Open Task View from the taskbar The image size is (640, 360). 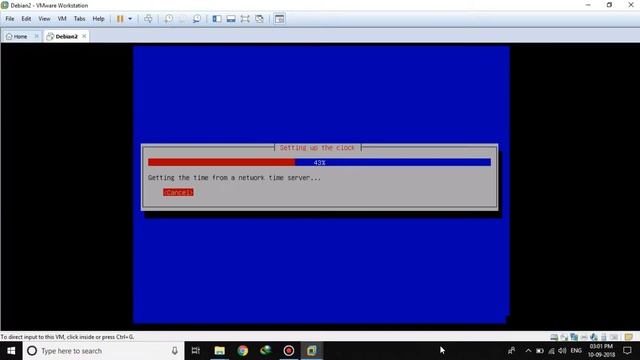[x=196, y=351]
